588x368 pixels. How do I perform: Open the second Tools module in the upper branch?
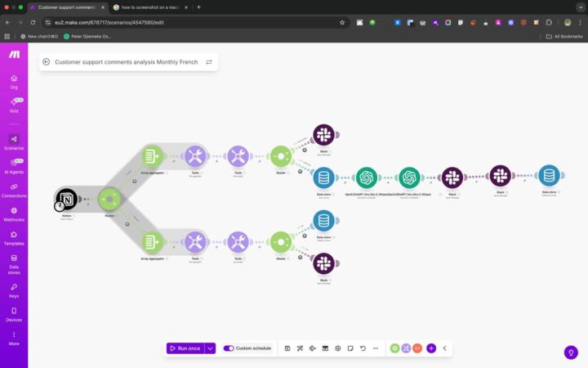tap(238, 156)
